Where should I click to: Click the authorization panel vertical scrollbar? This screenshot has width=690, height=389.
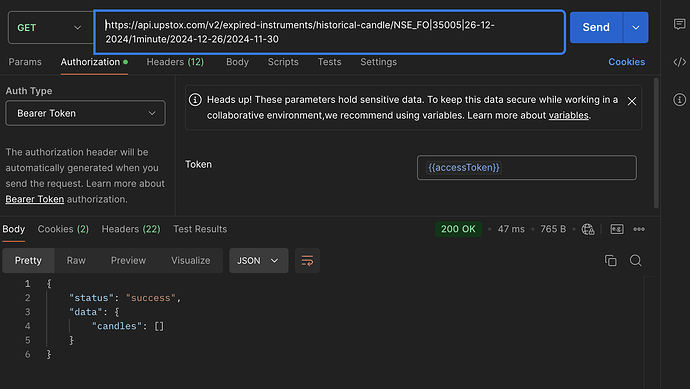pos(656,143)
